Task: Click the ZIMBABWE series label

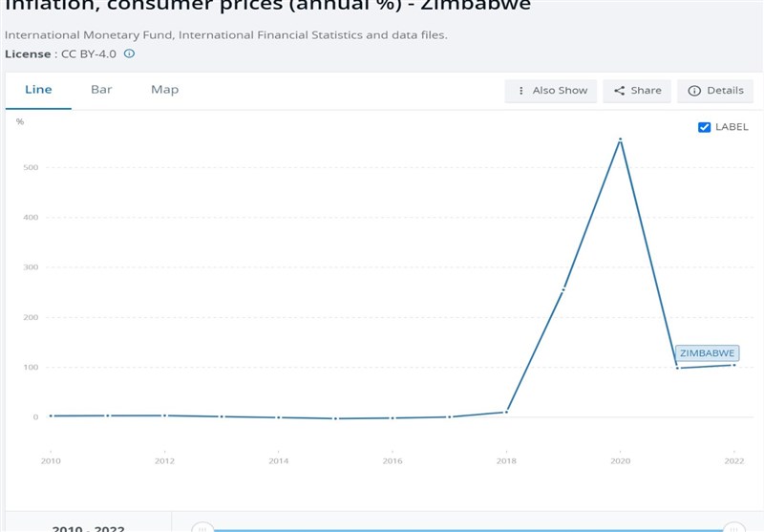Action: click(707, 352)
